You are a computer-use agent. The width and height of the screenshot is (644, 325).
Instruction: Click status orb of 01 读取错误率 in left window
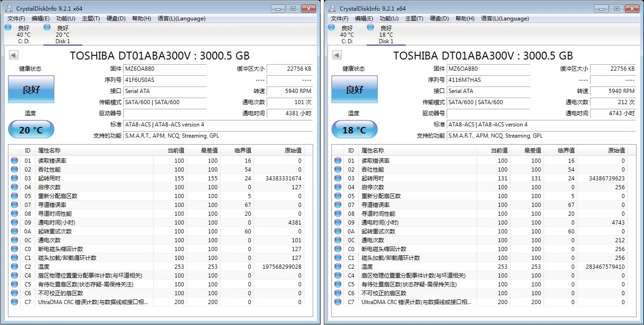(x=14, y=161)
